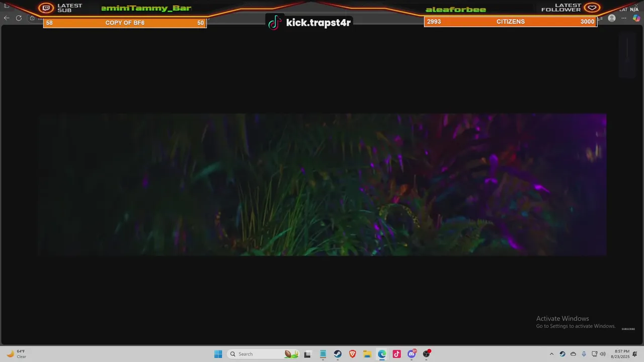644x362 pixels.
Task: Click the Twitch latest sub icon
Action: point(46,8)
